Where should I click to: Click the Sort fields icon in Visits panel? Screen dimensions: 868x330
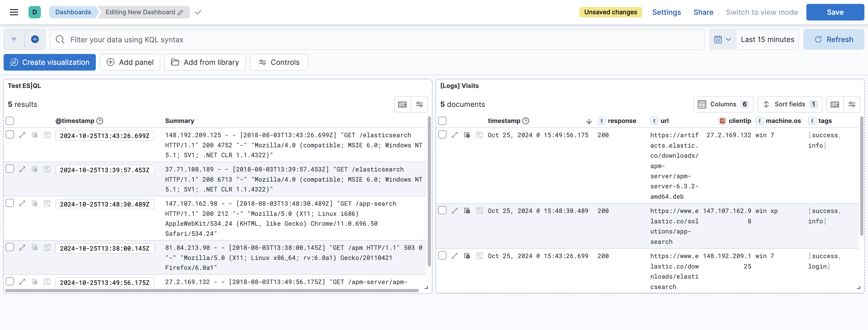tap(766, 104)
